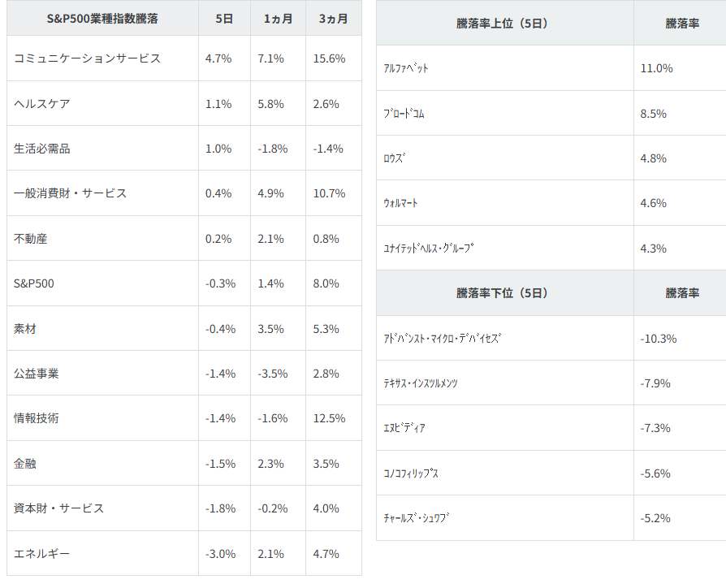
Task: Click the S&P500業種指数騰落 column header
Action: click(x=102, y=19)
